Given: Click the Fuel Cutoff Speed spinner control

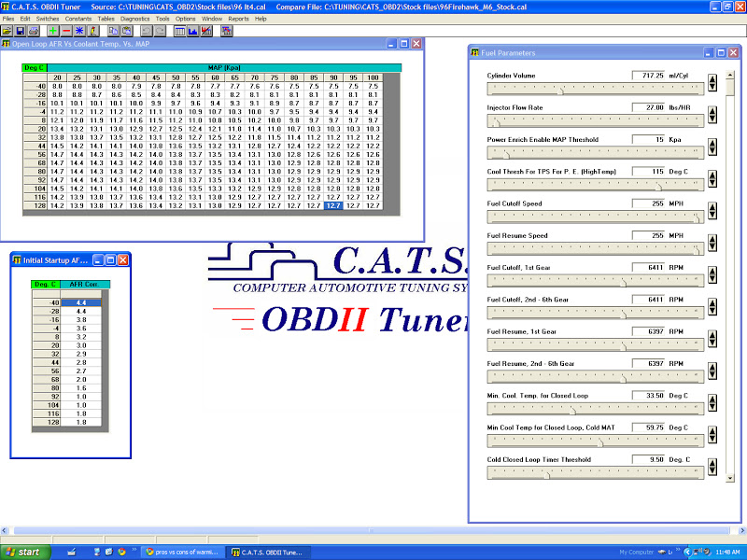Looking at the screenshot, I should point(712,211).
